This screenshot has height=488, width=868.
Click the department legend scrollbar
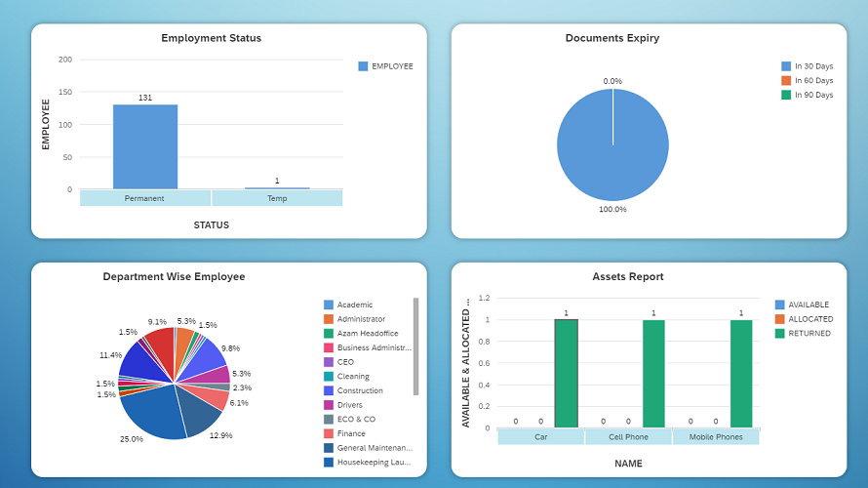(x=415, y=346)
